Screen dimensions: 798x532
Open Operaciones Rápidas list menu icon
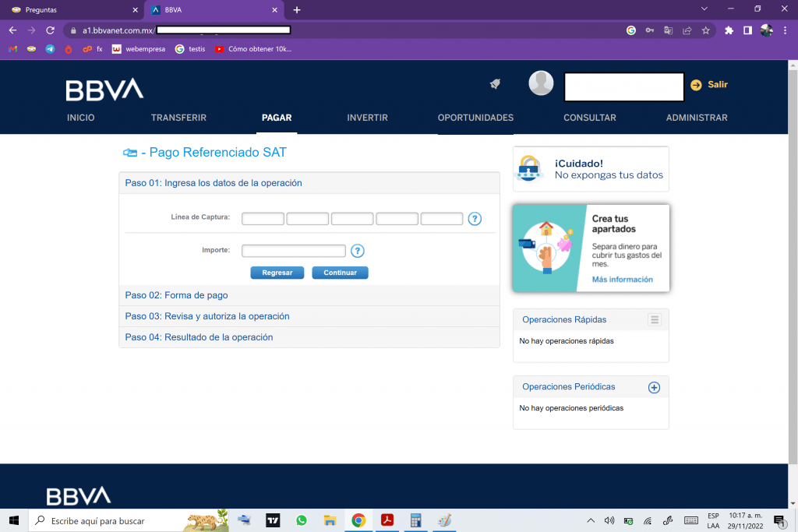point(655,319)
